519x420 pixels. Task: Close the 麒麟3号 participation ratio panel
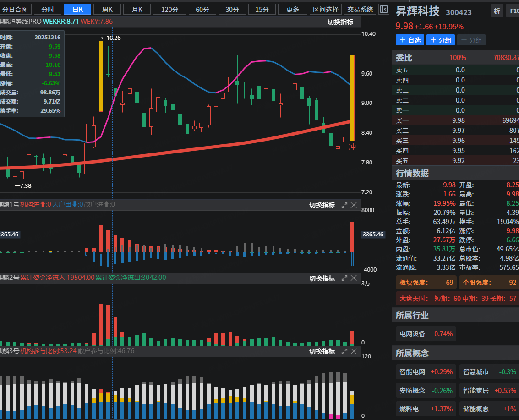pos(354,351)
